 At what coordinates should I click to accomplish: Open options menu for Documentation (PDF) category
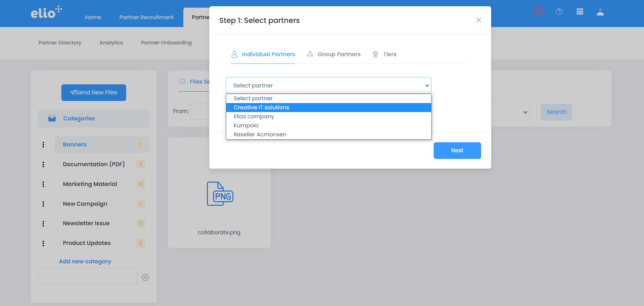click(43, 164)
